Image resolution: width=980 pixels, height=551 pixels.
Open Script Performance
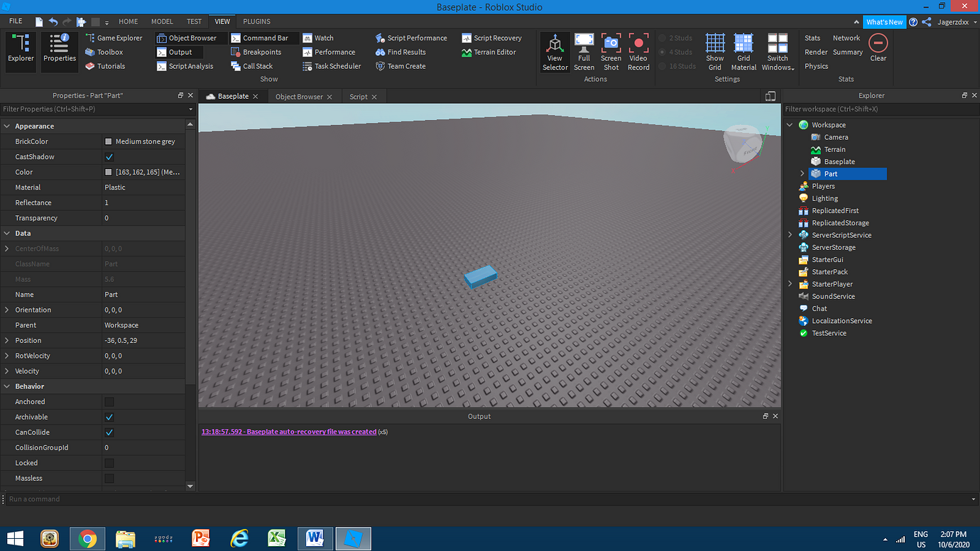coord(411,38)
